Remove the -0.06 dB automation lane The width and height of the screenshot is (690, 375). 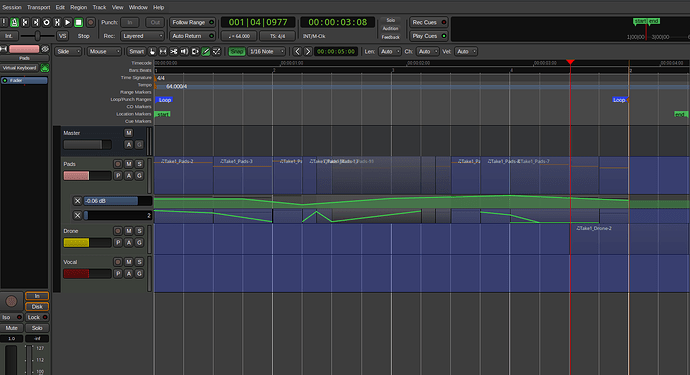tap(77, 201)
